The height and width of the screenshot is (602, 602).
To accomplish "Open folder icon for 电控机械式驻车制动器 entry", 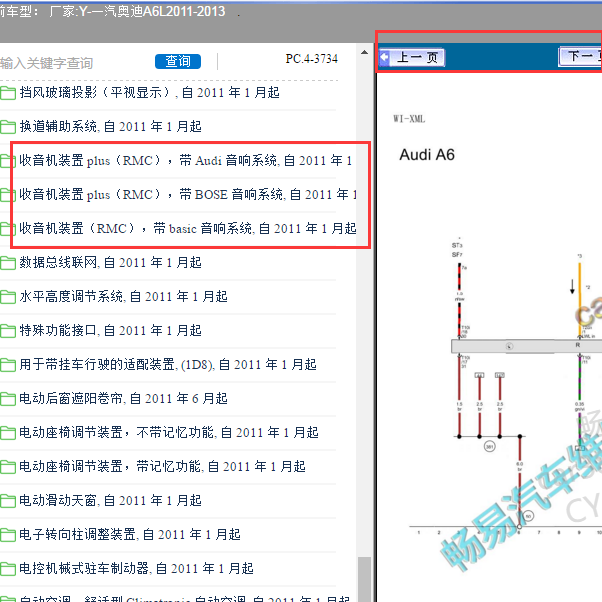I will [x=8, y=569].
